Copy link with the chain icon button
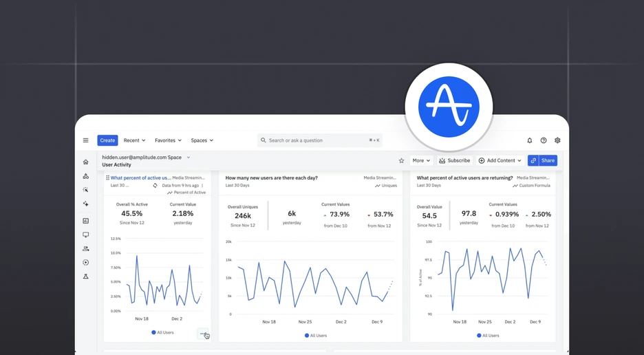The width and height of the screenshot is (644, 355). [x=533, y=161]
